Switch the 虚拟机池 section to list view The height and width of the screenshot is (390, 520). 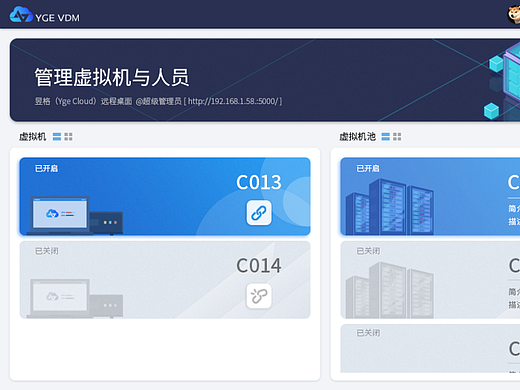386,137
